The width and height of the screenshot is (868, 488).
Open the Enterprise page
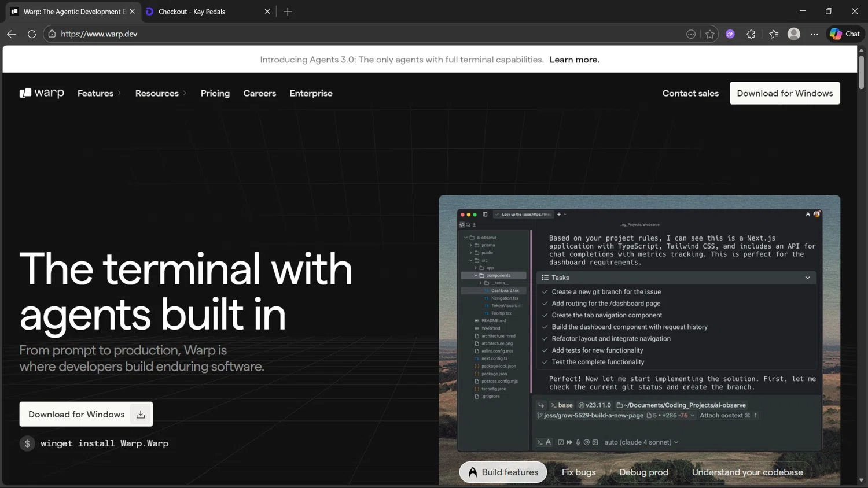311,93
